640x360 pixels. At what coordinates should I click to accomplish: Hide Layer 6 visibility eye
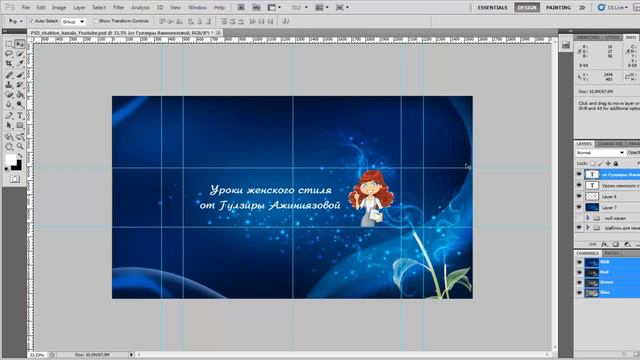[579, 196]
